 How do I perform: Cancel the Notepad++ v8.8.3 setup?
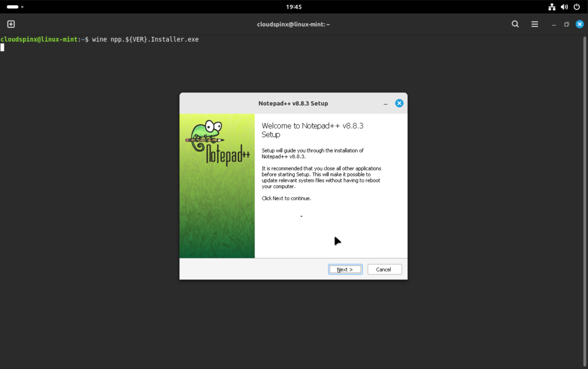click(384, 269)
